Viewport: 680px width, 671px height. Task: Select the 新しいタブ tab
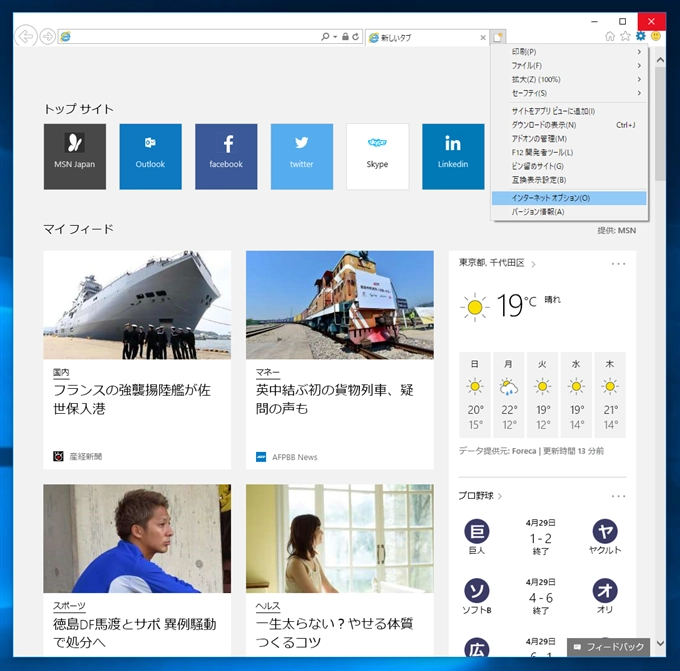click(x=425, y=38)
